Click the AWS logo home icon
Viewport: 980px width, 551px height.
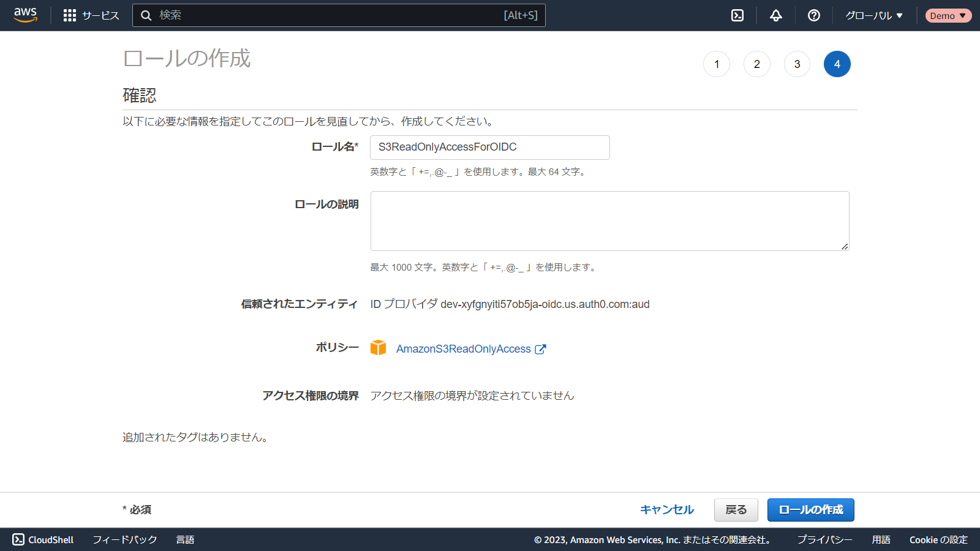[25, 15]
